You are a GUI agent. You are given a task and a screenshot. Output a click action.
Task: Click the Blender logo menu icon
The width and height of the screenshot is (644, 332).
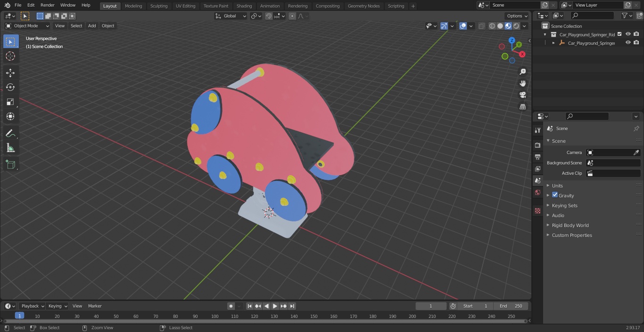point(7,5)
